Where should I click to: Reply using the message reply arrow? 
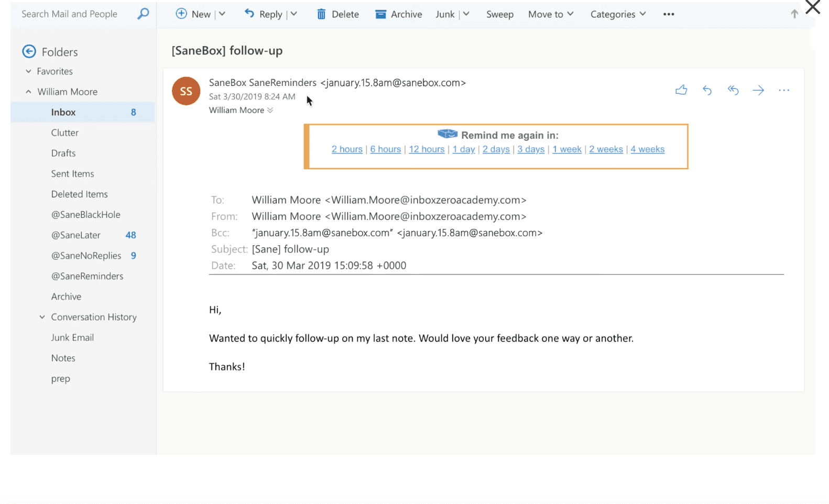pos(707,90)
